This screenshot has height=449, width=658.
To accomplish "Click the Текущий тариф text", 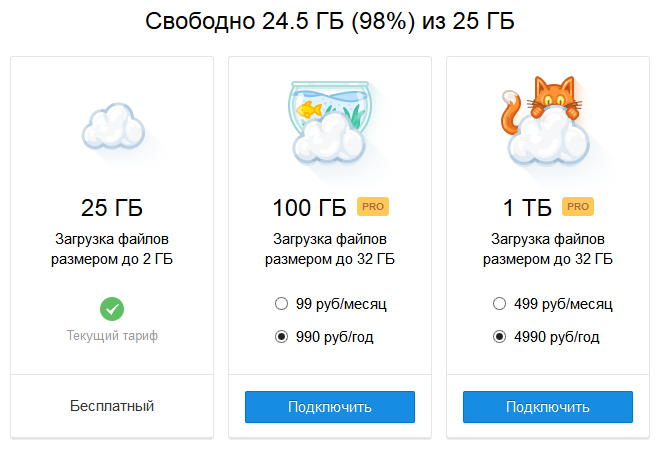I will pos(112,335).
